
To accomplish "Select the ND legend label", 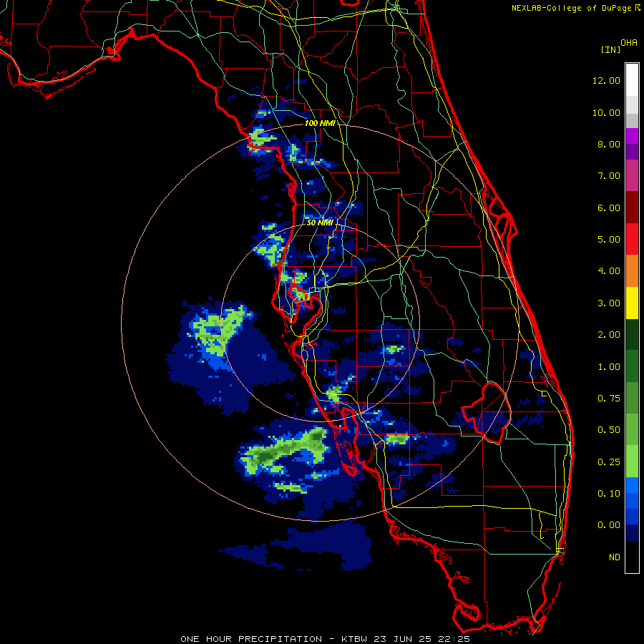I will coord(615,557).
